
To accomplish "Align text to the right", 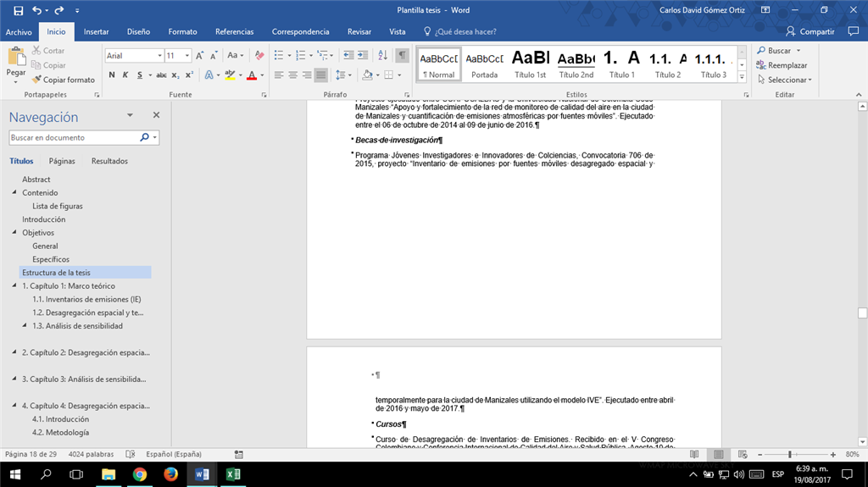I will [307, 75].
